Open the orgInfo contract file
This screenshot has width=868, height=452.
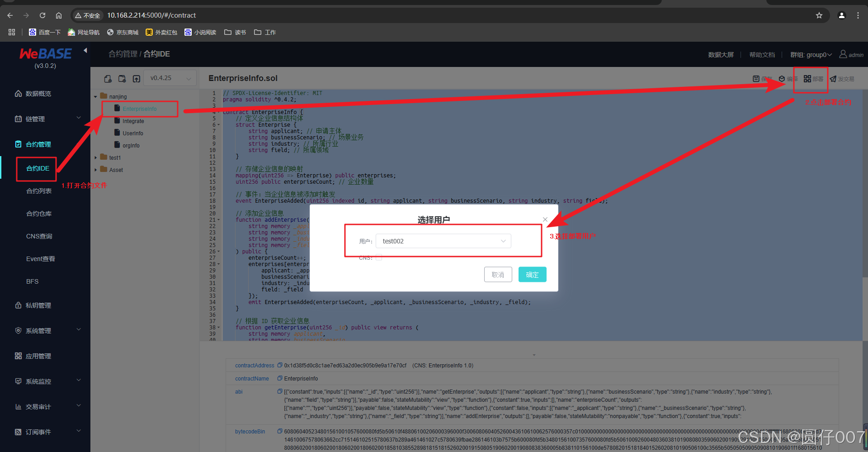[131, 146]
